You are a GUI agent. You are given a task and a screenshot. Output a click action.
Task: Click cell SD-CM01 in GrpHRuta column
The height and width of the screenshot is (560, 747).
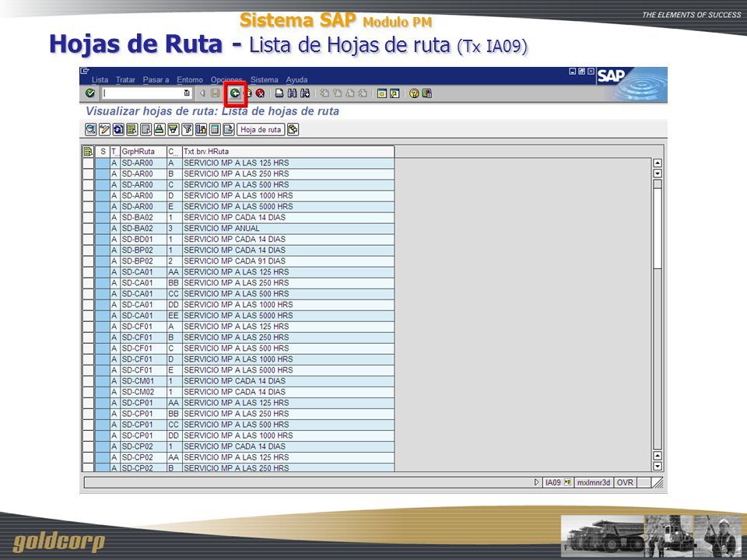click(143, 381)
